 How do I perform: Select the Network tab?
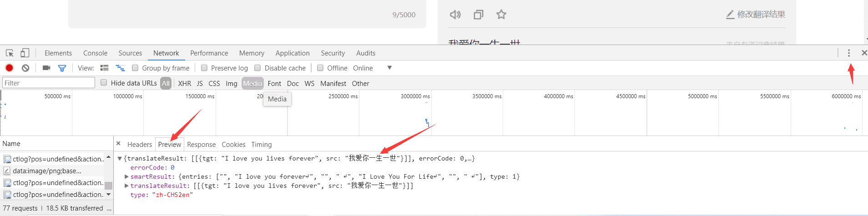[166, 53]
